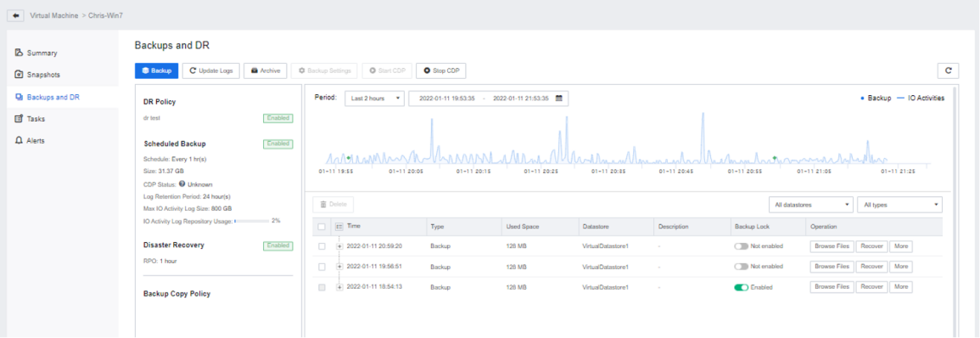Click the blue Backup button

point(156,70)
